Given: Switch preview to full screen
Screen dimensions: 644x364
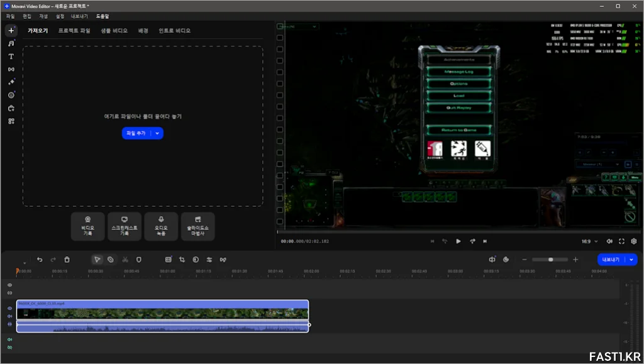Looking at the screenshot, I should pos(621,241).
